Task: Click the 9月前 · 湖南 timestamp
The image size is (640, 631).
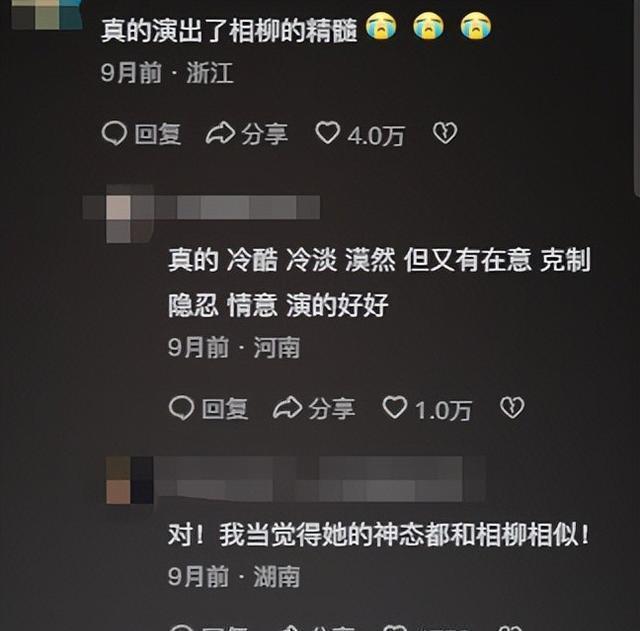Action: click(234, 577)
